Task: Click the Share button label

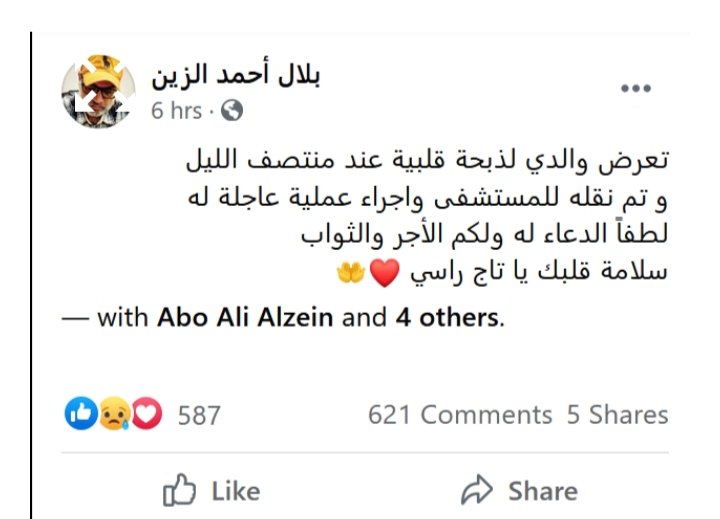Action: pyautogui.click(x=543, y=491)
